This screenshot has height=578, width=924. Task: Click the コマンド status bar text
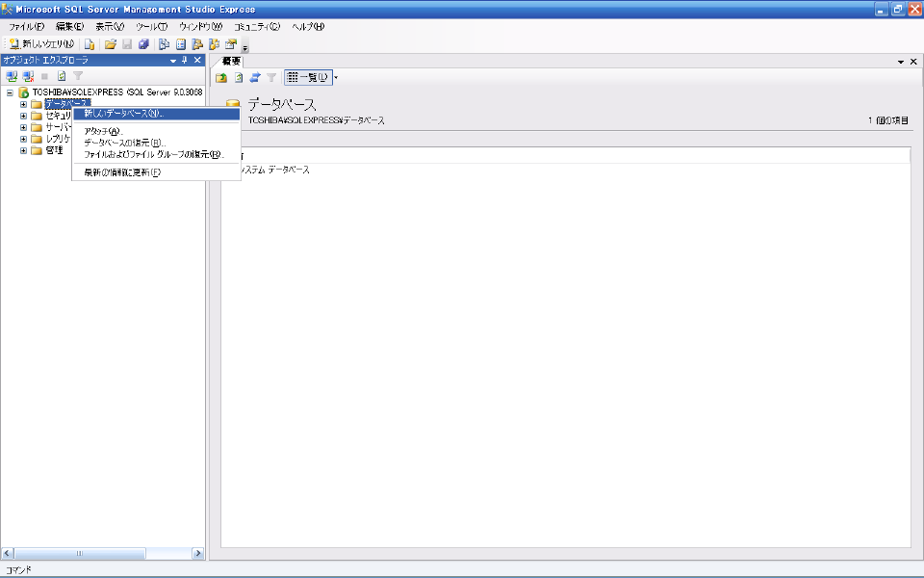pyautogui.click(x=18, y=570)
